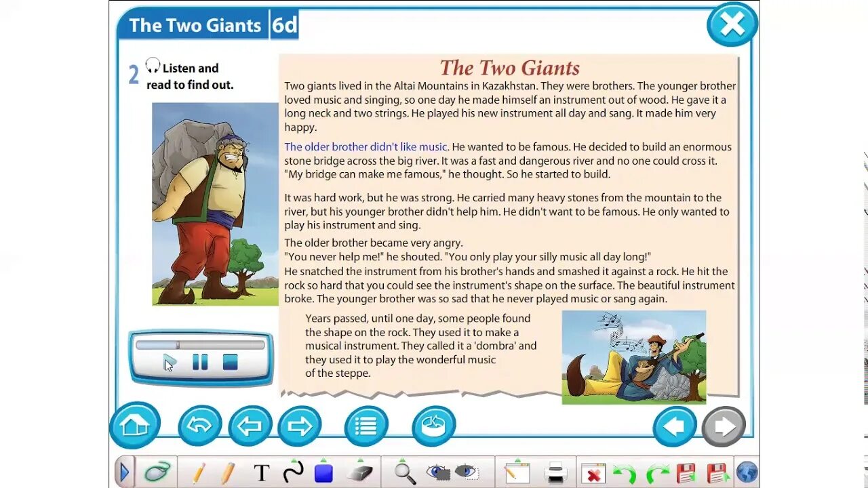Image resolution: width=868 pixels, height=488 pixels.
Task: Toggle the screen shade eye tool
Action: pyautogui.click(x=467, y=472)
